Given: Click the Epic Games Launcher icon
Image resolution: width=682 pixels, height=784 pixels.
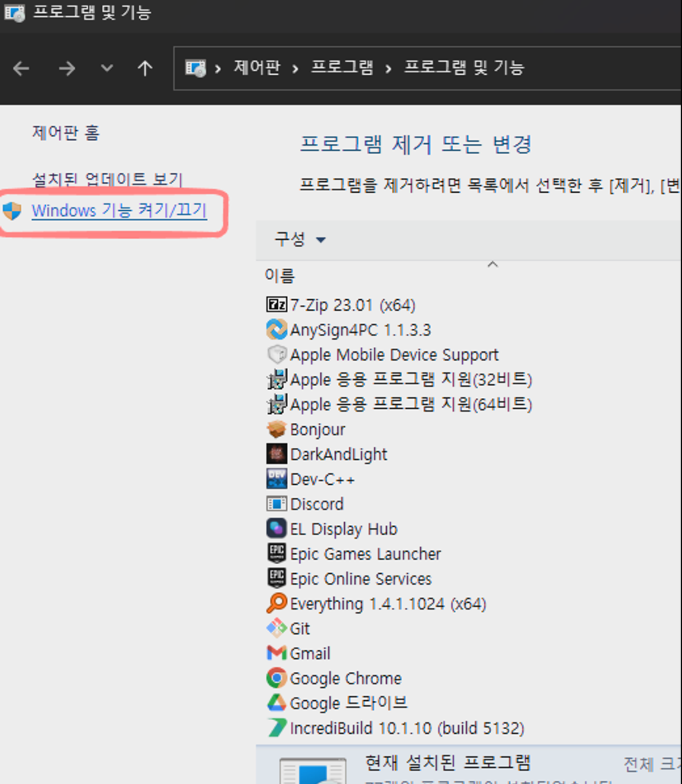Looking at the screenshot, I should coord(277,553).
